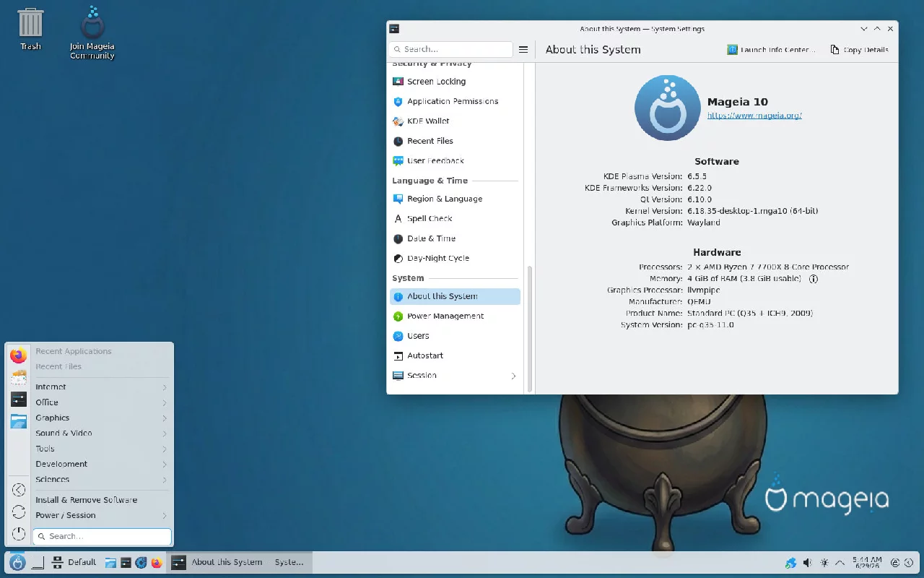Image resolution: width=924 pixels, height=578 pixels.
Task: Expand the Internet menu category
Action: click(101, 387)
